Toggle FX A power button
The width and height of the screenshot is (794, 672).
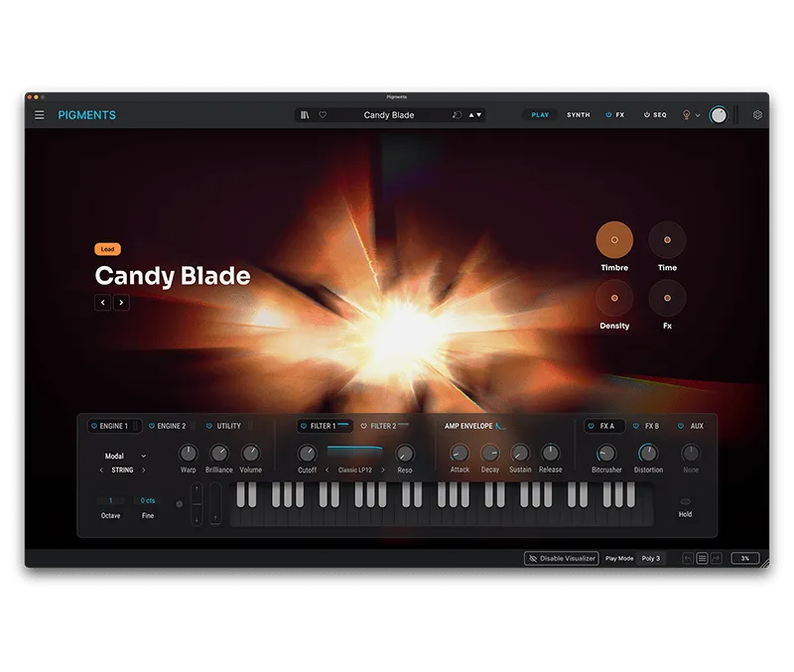tap(591, 426)
